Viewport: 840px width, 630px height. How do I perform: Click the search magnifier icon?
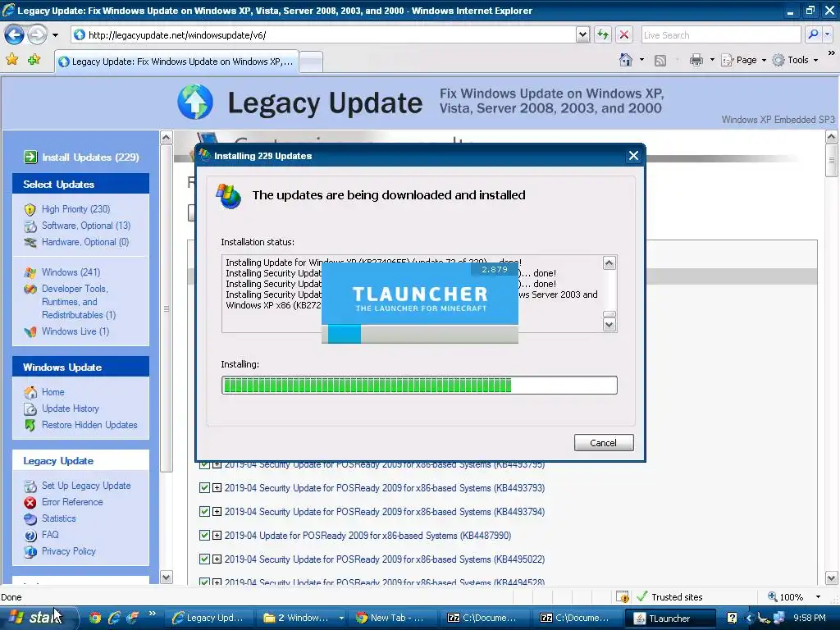click(x=813, y=34)
